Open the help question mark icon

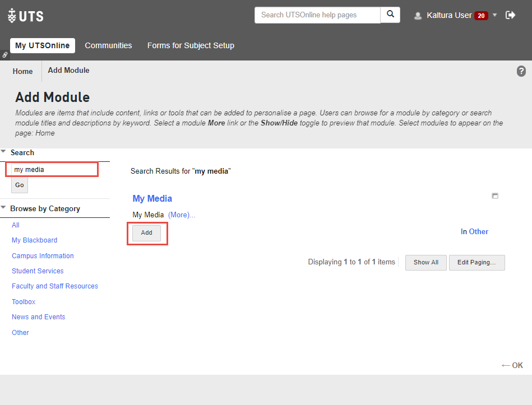pos(521,71)
